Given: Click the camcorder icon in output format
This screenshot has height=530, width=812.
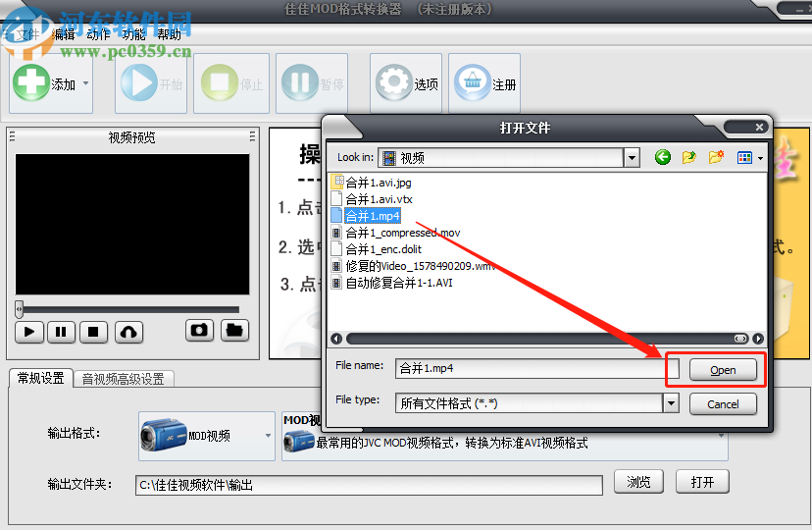Looking at the screenshot, I should pos(163,435).
